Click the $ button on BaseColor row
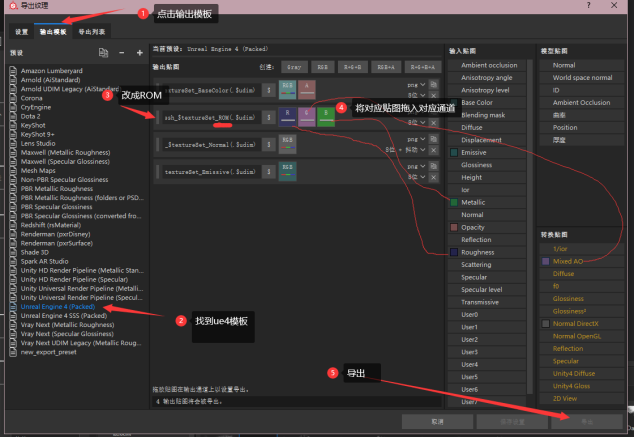Viewport: 634px width, 437px height. 268,90
